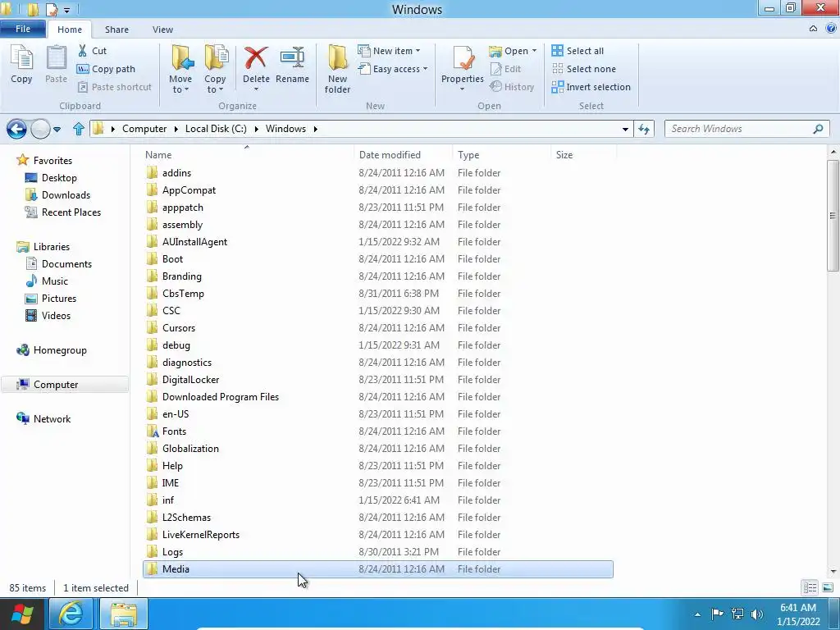Select the Fonts folder row
This screenshot has width=840, height=630.
tap(377, 431)
